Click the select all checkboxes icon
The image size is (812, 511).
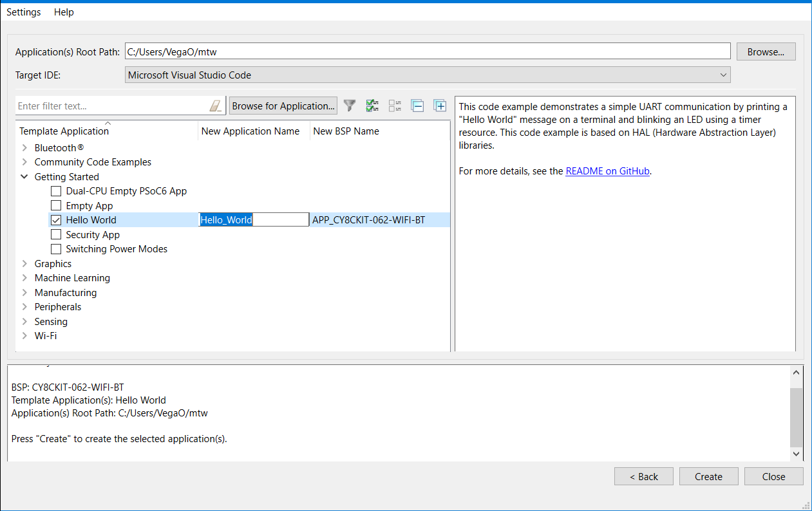pyautogui.click(x=372, y=106)
